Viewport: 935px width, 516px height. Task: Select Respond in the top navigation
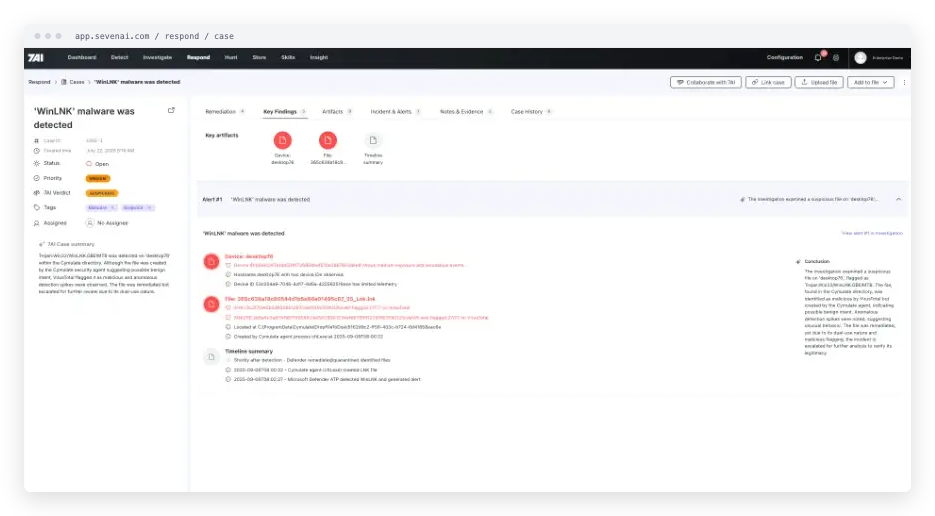199,58
